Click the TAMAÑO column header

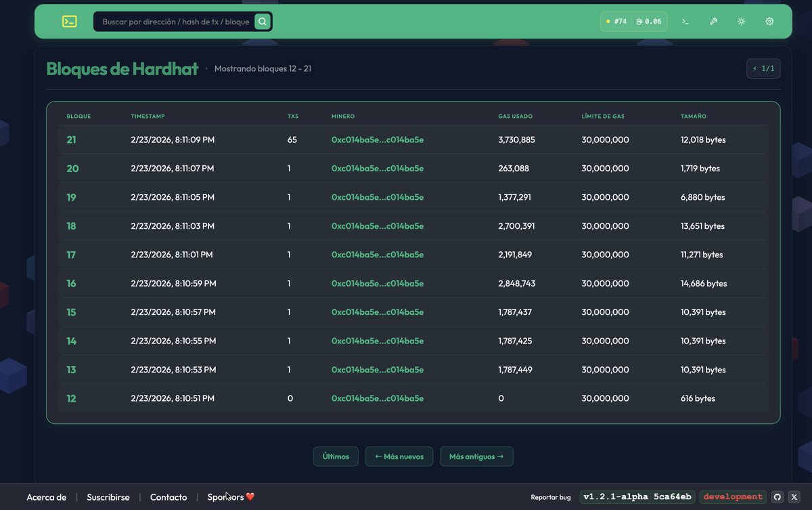[694, 116]
